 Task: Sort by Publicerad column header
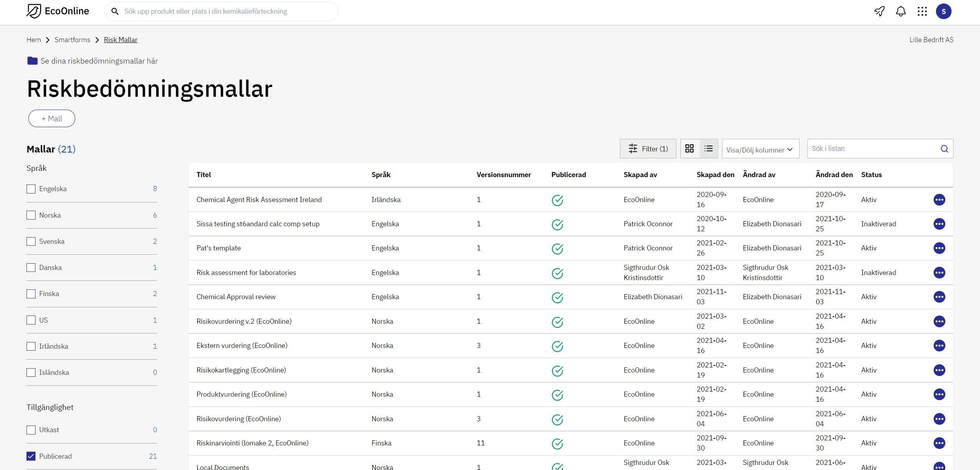[x=569, y=175]
